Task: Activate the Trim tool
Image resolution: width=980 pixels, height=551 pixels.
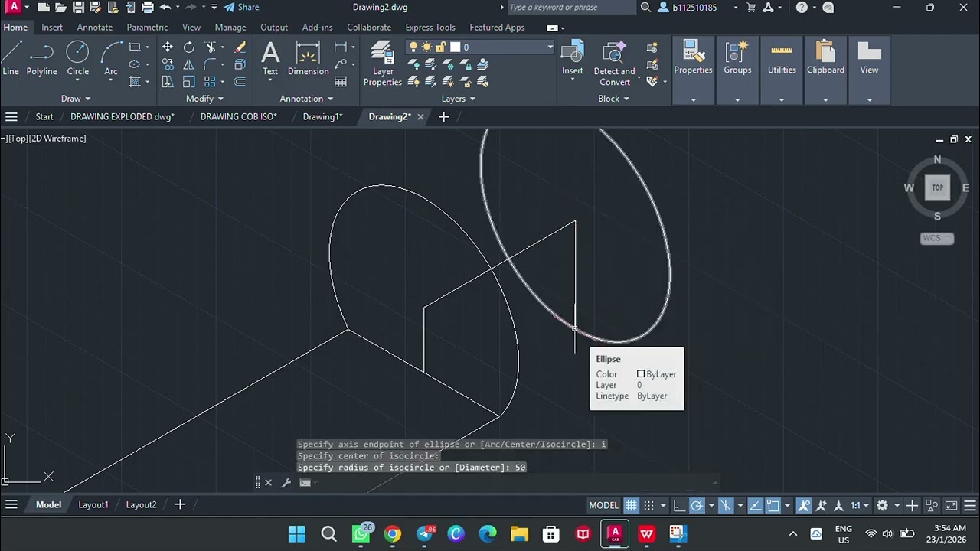Action: coord(211,47)
